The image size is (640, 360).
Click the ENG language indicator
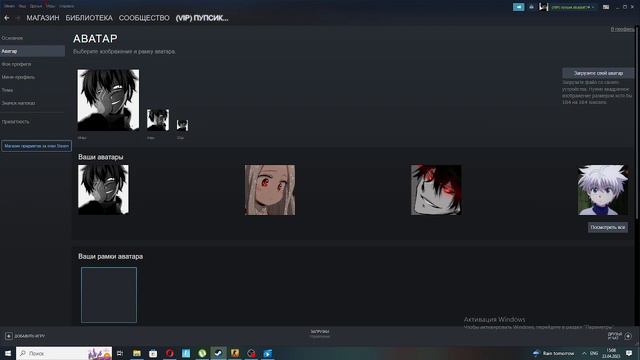pyautogui.click(x=594, y=353)
